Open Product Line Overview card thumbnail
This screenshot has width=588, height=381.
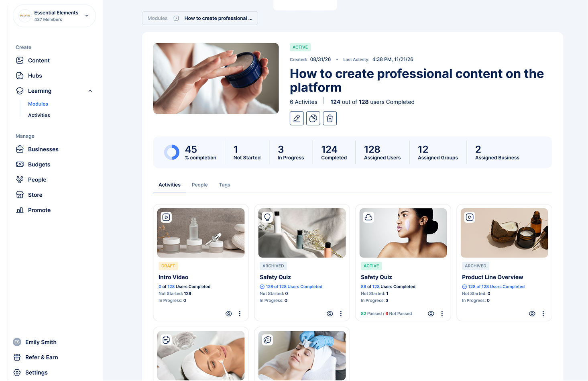[x=504, y=233]
